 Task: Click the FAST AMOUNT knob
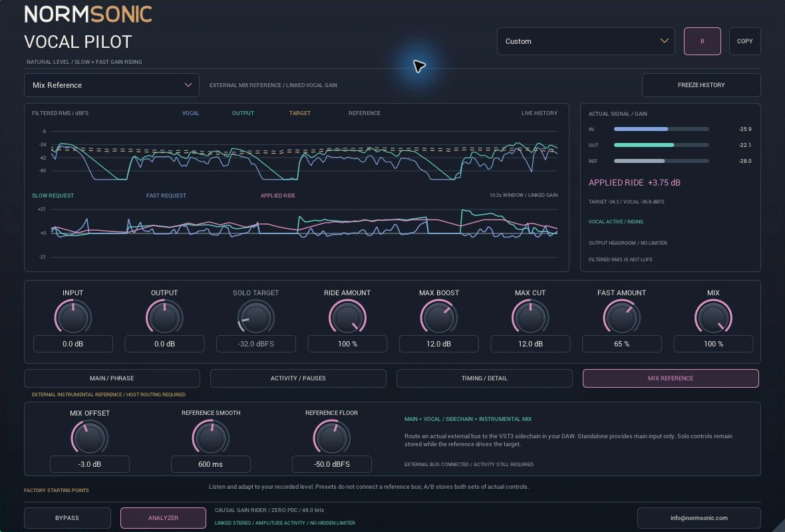pyautogui.click(x=622, y=317)
